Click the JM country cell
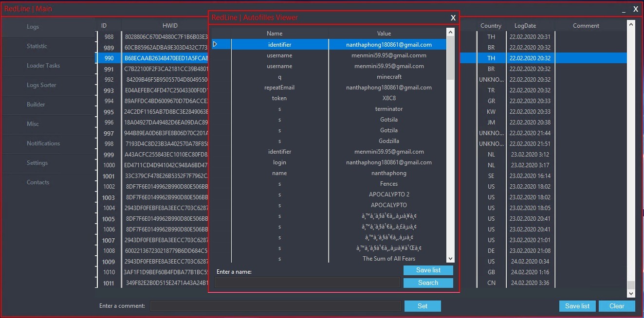This screenshot has height=318, width=644. [x=491, y=123]
